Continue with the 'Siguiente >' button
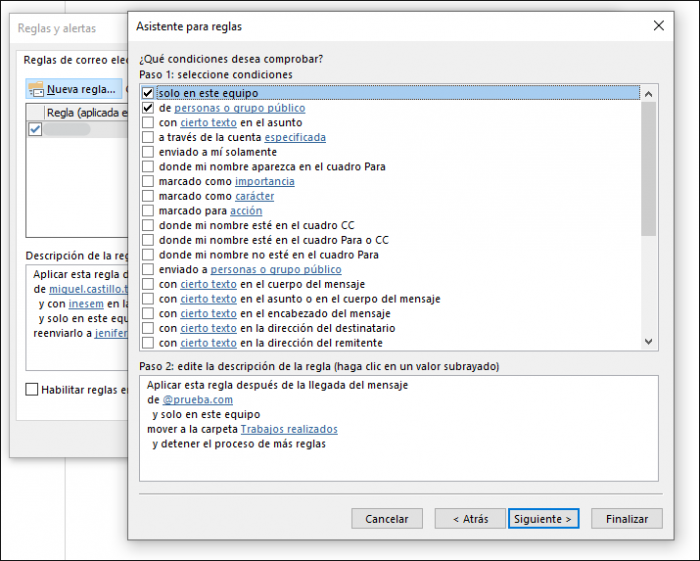The width and height of the screenshot is (700, 561). (x=543, y=519)
